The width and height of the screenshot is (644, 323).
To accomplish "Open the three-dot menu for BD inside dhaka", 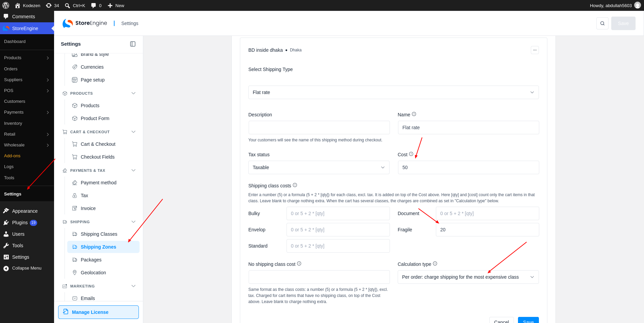I will (535, 50).
